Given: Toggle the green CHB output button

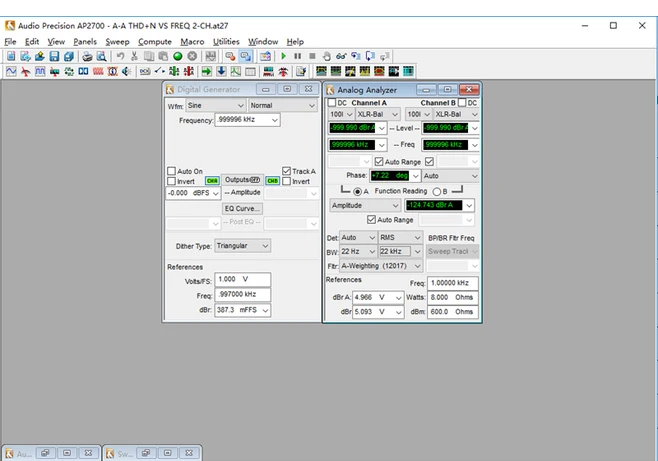Looking at the screenshot, I should tap(272, 181).
